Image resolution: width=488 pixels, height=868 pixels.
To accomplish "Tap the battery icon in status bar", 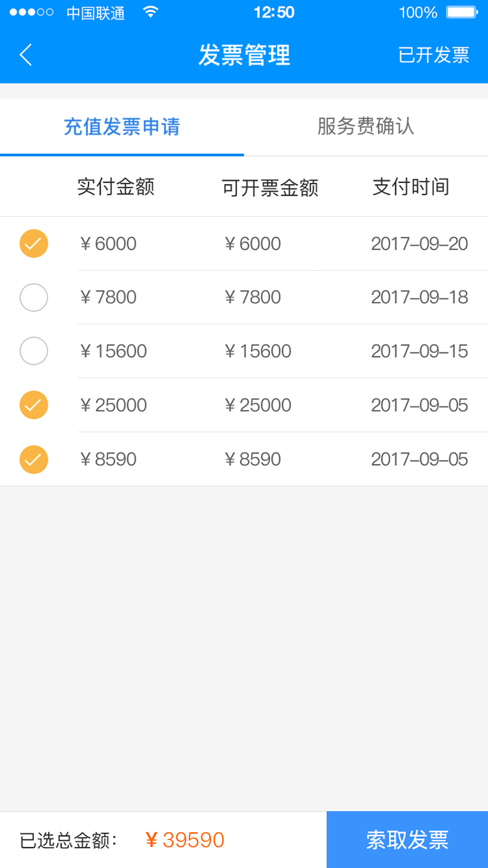I will click(462, 12).
